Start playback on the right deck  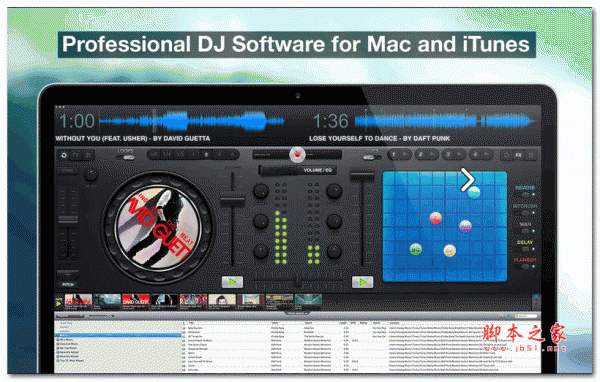point(362,282)
